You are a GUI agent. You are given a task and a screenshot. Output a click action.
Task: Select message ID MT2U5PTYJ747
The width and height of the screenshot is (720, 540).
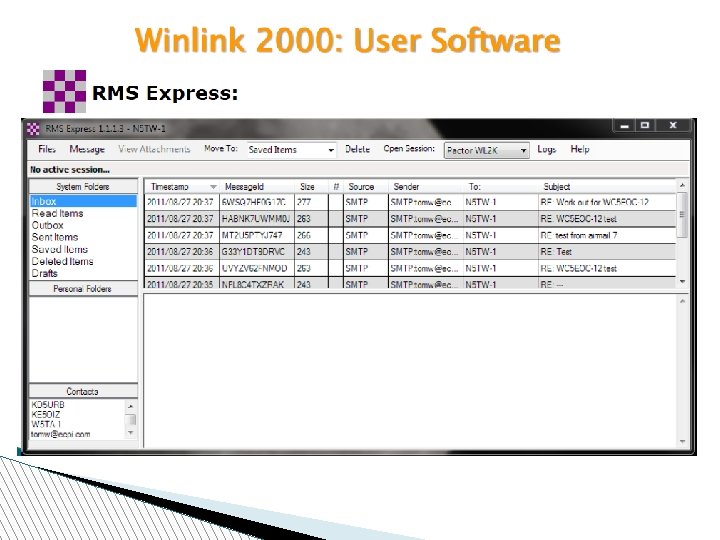click(252, 236)
